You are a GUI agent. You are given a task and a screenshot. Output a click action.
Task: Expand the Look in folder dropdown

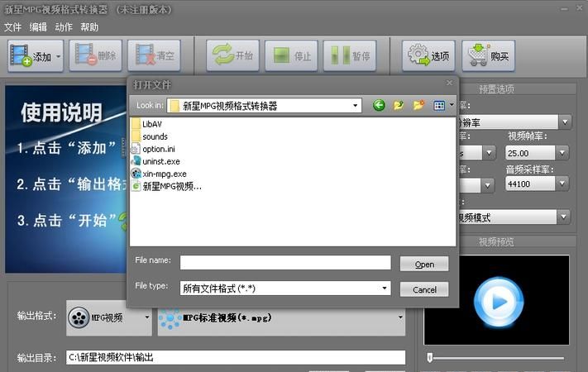point(355,105)
